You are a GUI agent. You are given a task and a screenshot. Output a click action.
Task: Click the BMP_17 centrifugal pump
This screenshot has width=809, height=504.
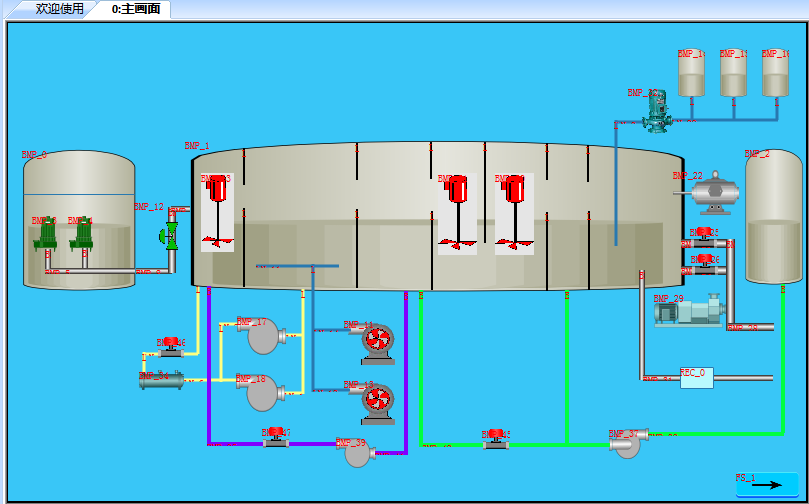pos(264,337)
